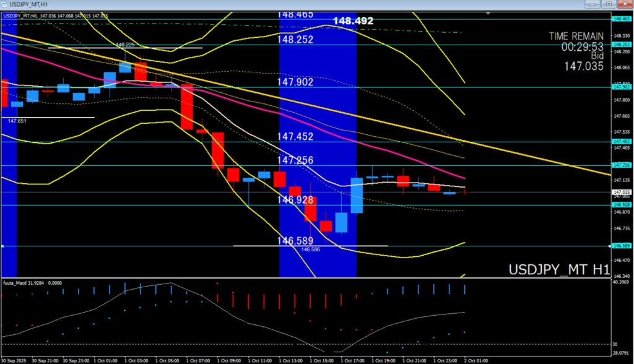Pick the cyan 146.928 axis price tag

pos(621,204)
